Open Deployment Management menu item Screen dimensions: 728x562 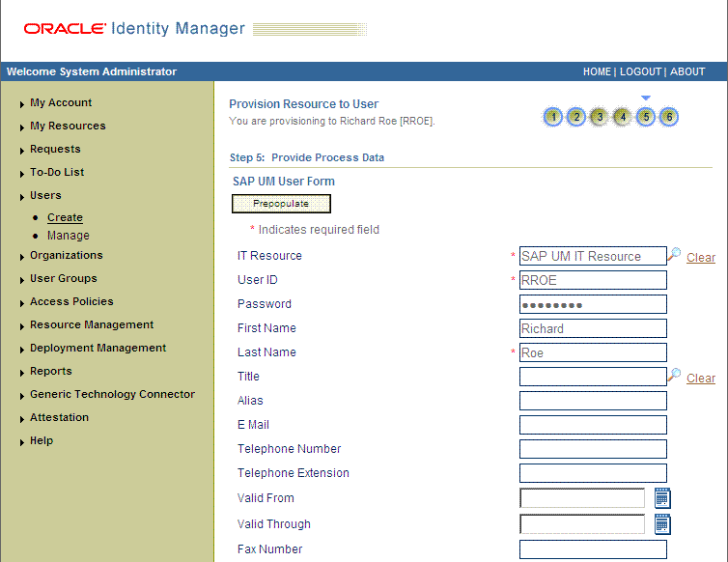(98, 349)
